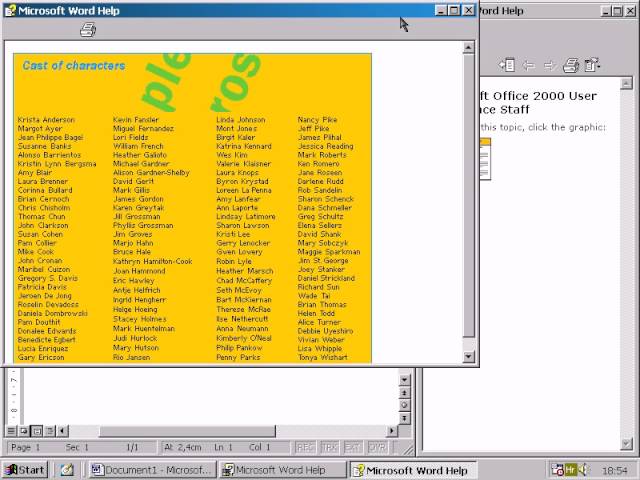Image resolution: width=640 pixels, height=480 pixels.
Task: Click the name 'Lindsay Latimore'
Action: coord(246,217)
